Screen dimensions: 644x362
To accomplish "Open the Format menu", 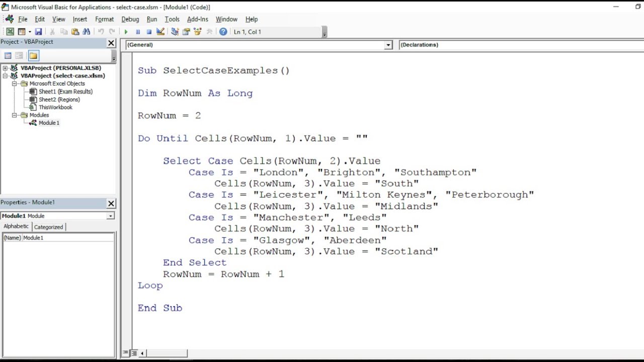I will click(x=105, y=19).
